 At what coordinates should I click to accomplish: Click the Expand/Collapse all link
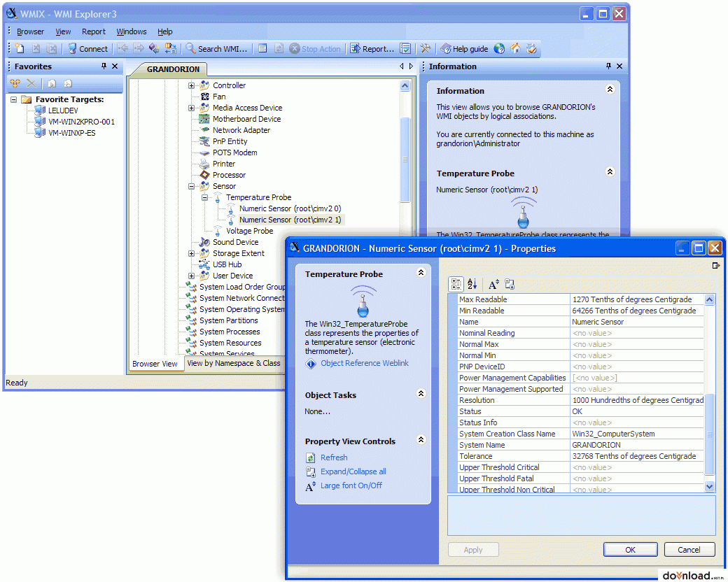click(x=353, y=471)
